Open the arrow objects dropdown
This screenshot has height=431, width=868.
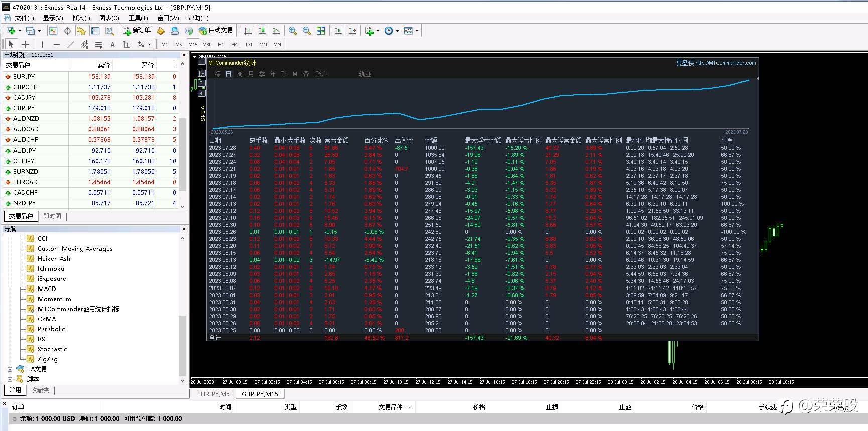[x=149, y=44]
